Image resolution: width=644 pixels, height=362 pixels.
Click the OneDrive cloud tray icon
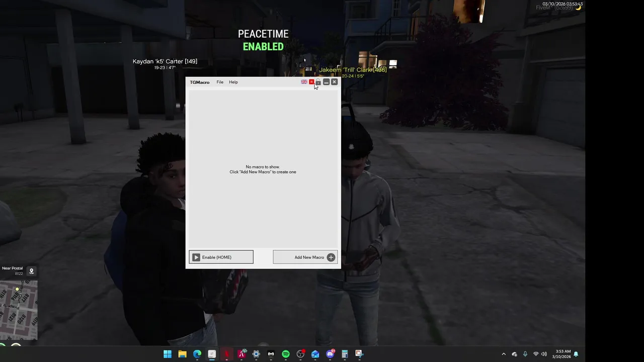pos(514,354)
